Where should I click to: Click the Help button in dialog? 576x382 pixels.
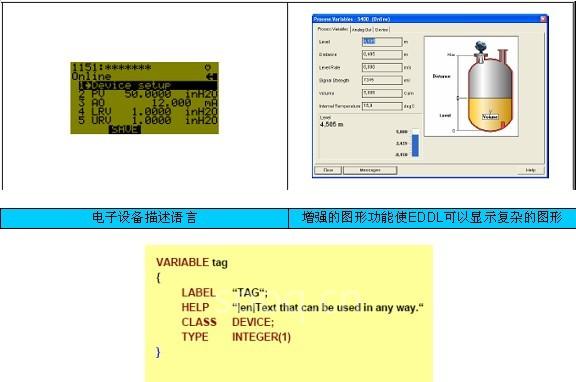[x=530, y=170]
